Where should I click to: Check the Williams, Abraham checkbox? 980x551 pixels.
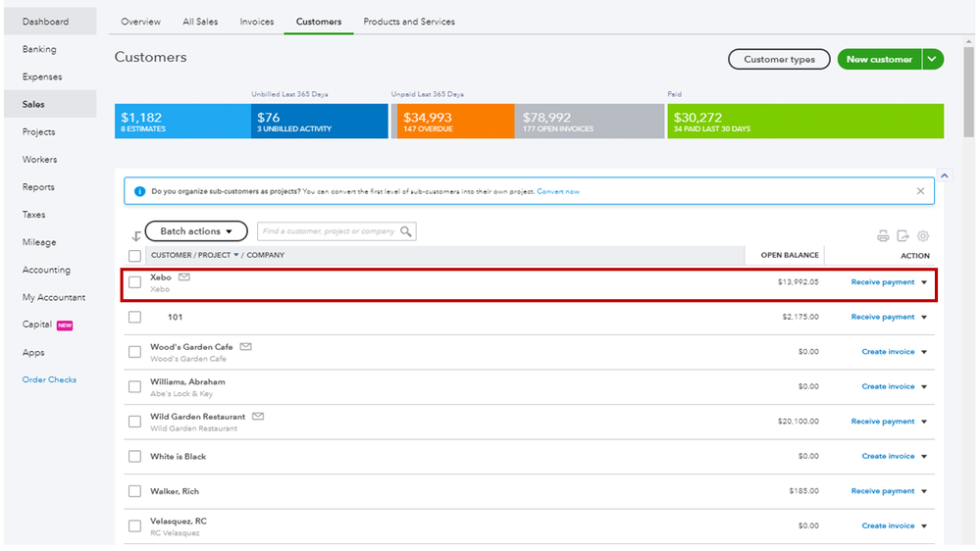tap(134, 386)
